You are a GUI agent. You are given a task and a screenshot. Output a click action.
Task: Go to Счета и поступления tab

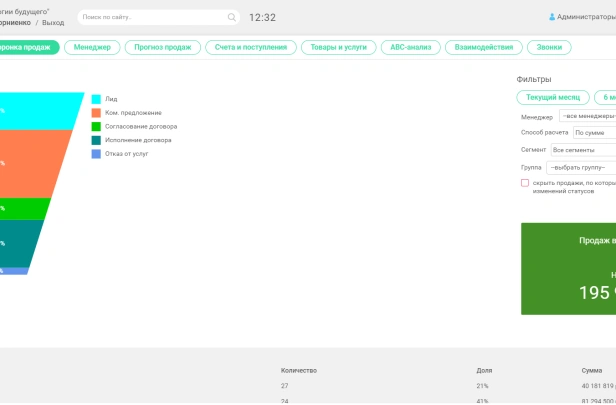click(x=250, y=47)
